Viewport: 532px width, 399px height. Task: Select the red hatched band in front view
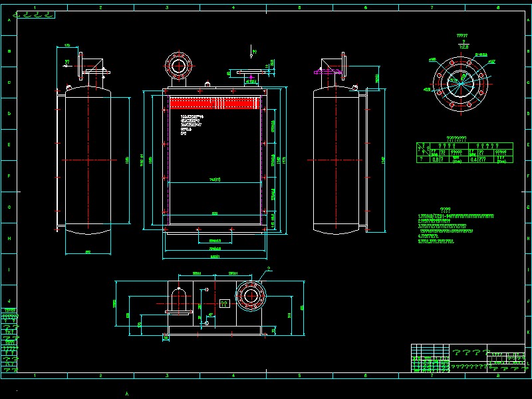tap(215, 103)
